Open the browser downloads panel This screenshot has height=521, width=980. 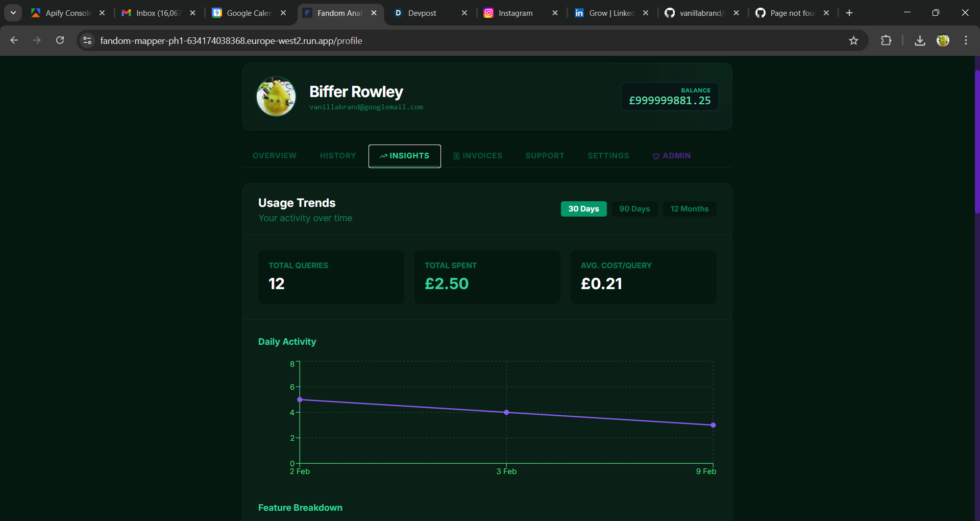(920, 40)
